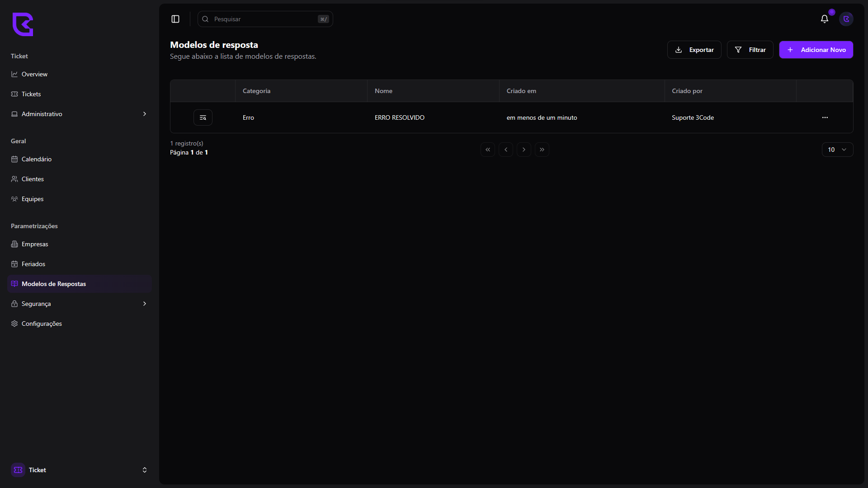Viewport: 868px width, 488px height.
Task: Navigate to Calendário in sidebar
Action: (x=36, y=159)
